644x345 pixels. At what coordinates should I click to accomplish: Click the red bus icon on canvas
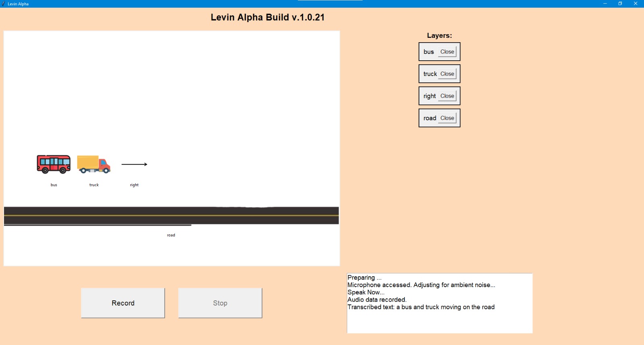[x=54, y=164]
